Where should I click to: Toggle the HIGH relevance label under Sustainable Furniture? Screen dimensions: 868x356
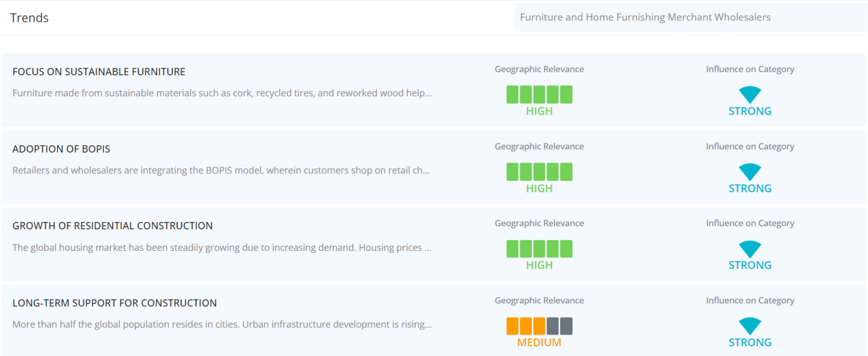tap(539, 111)
